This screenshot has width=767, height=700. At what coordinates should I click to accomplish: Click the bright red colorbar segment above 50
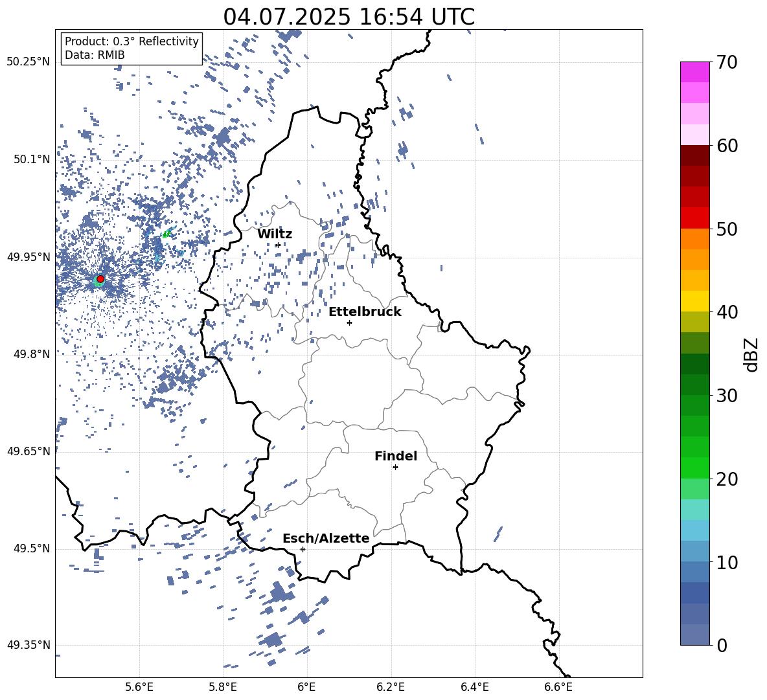(694, 218)
